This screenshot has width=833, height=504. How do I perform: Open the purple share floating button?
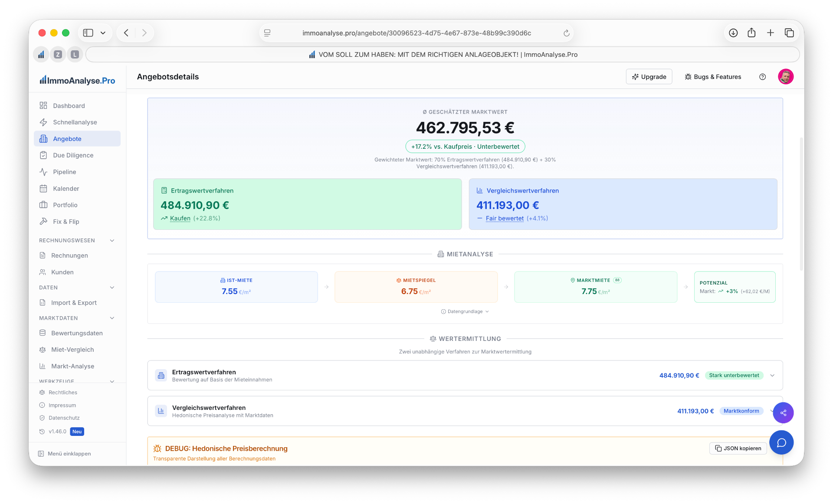[x=783, y=413]
